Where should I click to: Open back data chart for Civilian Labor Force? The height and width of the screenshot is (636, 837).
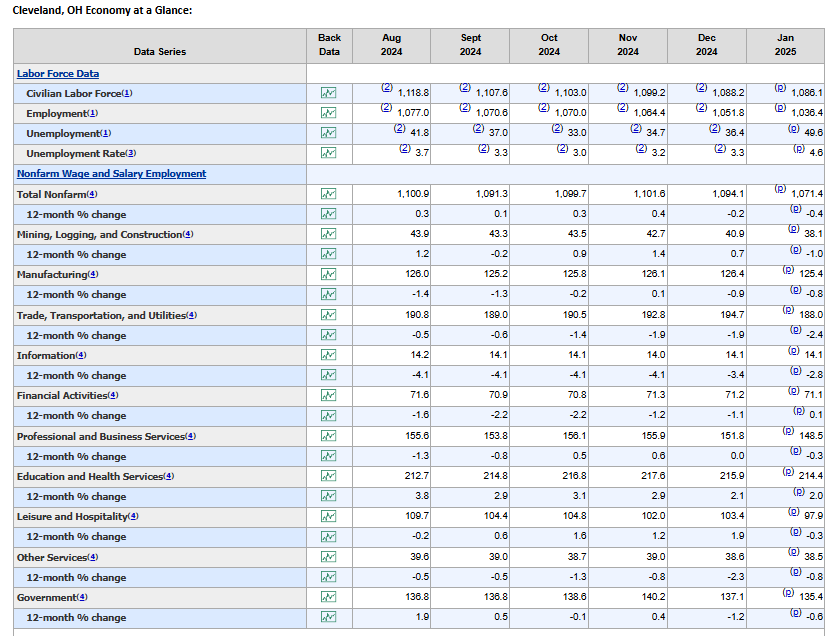point(328,93)
